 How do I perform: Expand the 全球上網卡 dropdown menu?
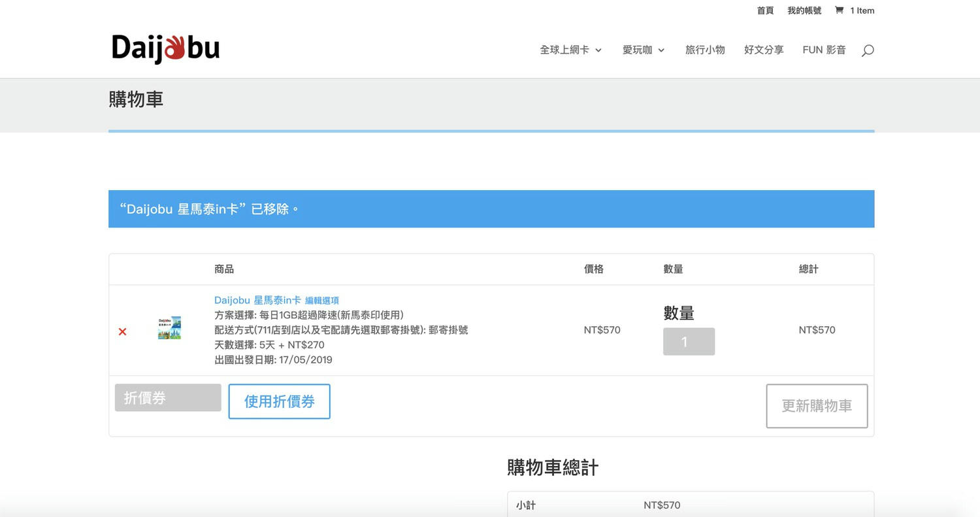[x=570, y=50]
